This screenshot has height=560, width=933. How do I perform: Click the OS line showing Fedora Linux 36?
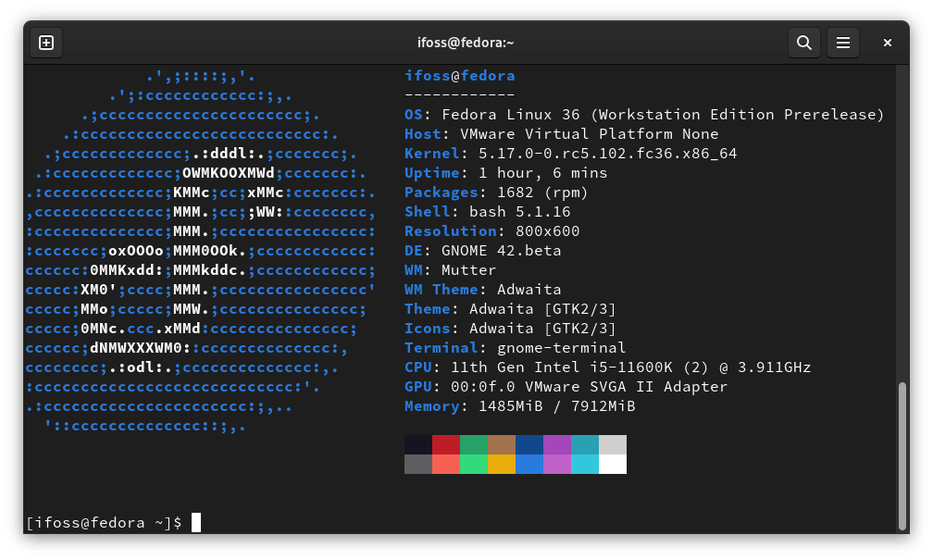(x=644, y=115)
